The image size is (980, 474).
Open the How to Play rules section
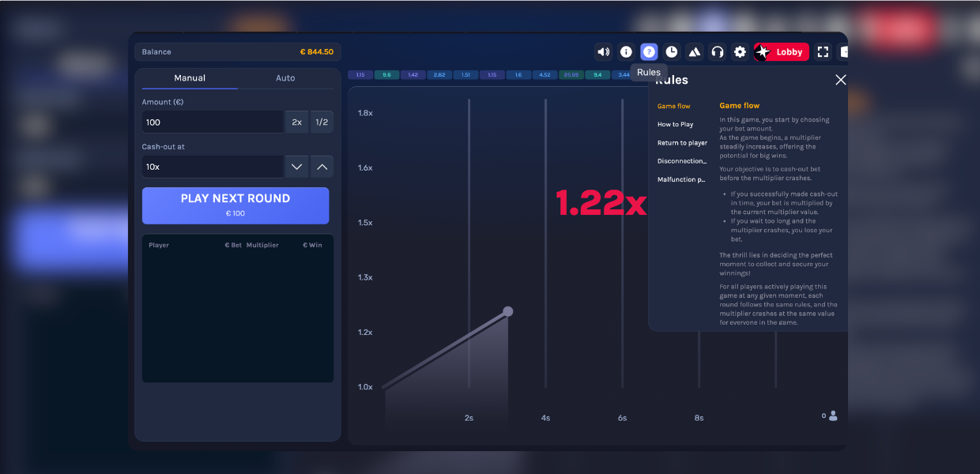click(x=675, y=125)
